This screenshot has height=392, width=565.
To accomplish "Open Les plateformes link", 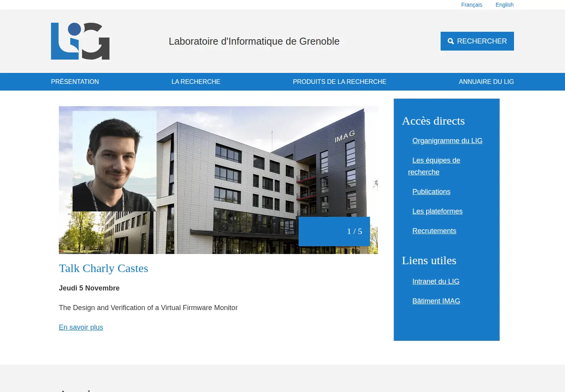I will pyautogui.click(x=437, y=211).
